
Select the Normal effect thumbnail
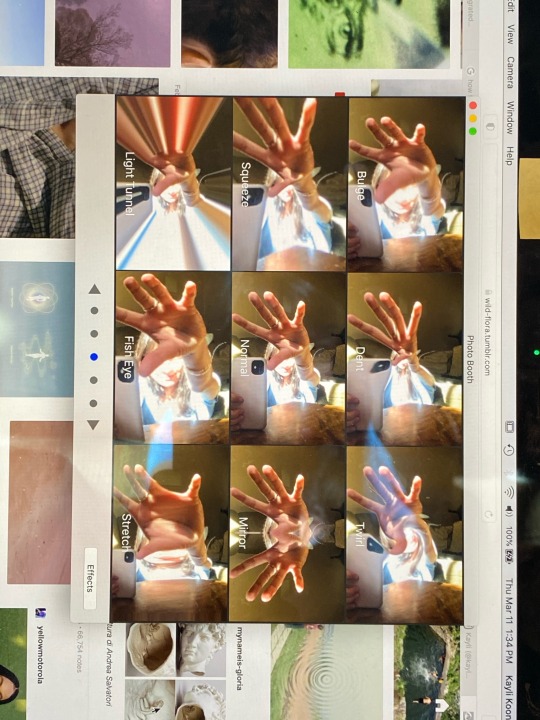[x=289, y=358]
